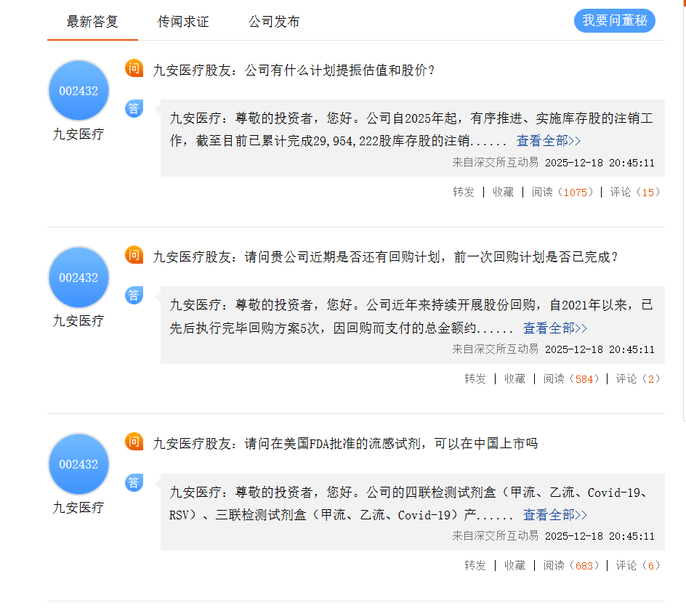686x616 pixels.
Task: Open 查看全部>> for the 股份回购 answer
Action: [x=555, y=328]
